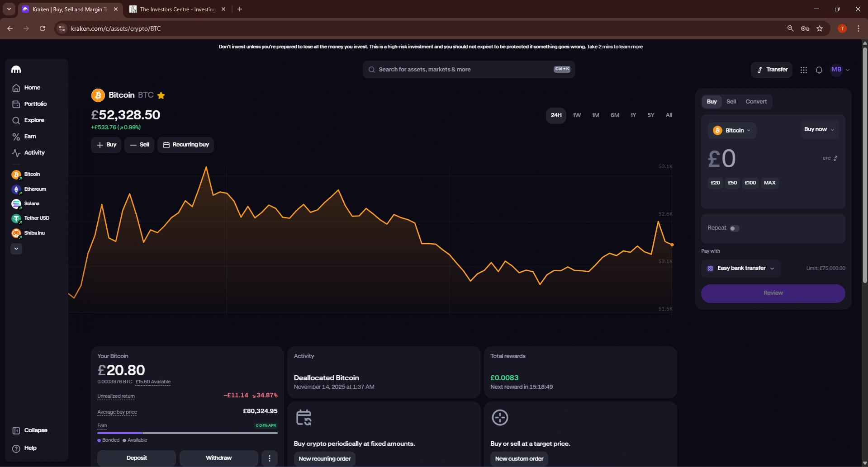Open the three-dot more options menu

coord(270,458)
